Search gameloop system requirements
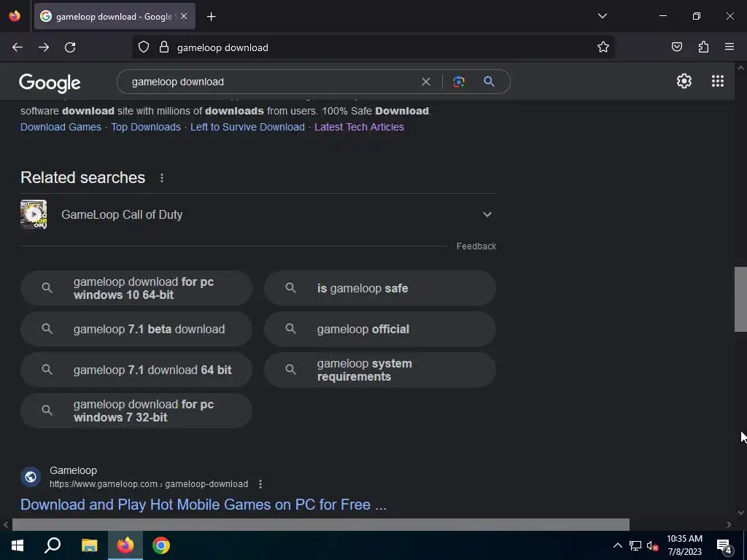 (x=380, y=370)
